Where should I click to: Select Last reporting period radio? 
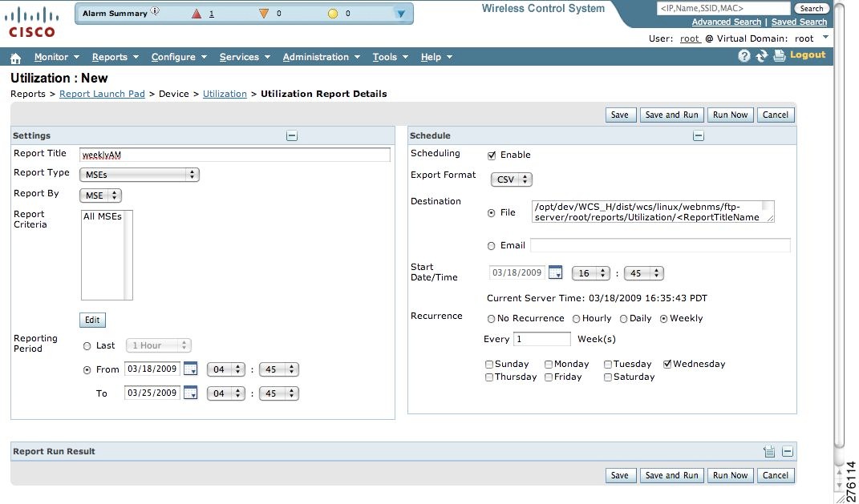(x=87, y=346)
